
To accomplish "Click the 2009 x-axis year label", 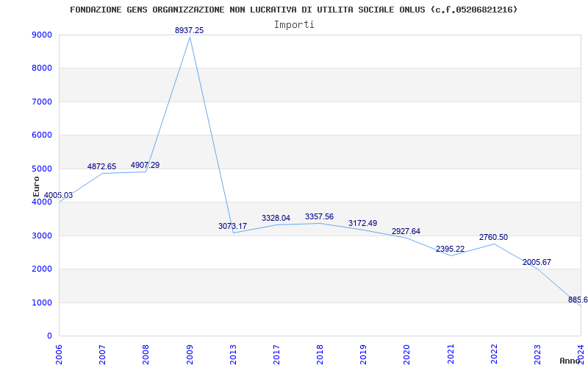I will coord(190,354).
